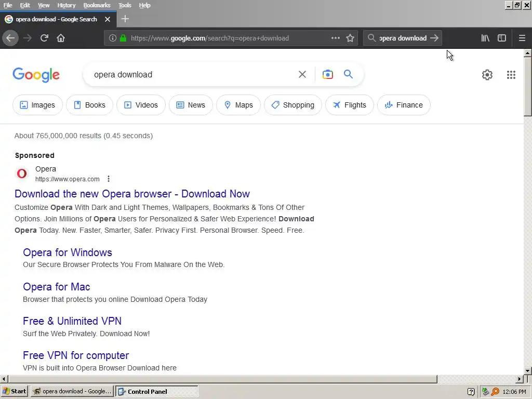Clear the Google search box text

pyautogui.click(x=302, y=74)
